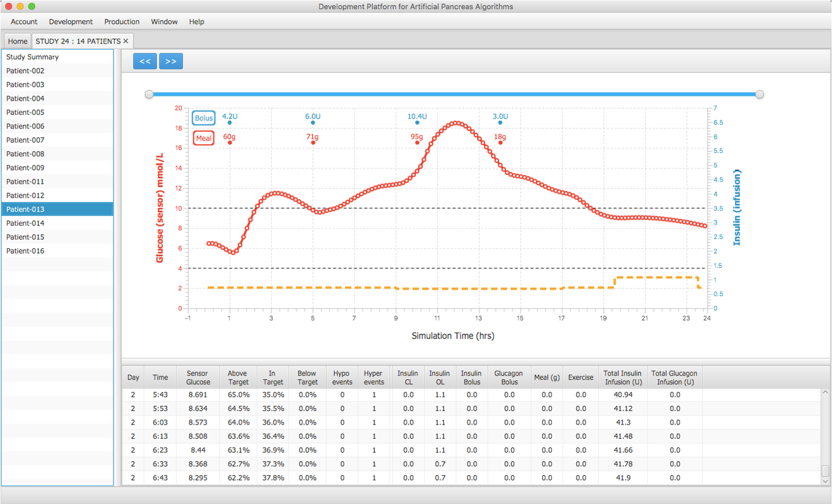This screenshot has height=504, width=832.
Task: Toggle the Bolus legend box
Action: tap(204, 118)
